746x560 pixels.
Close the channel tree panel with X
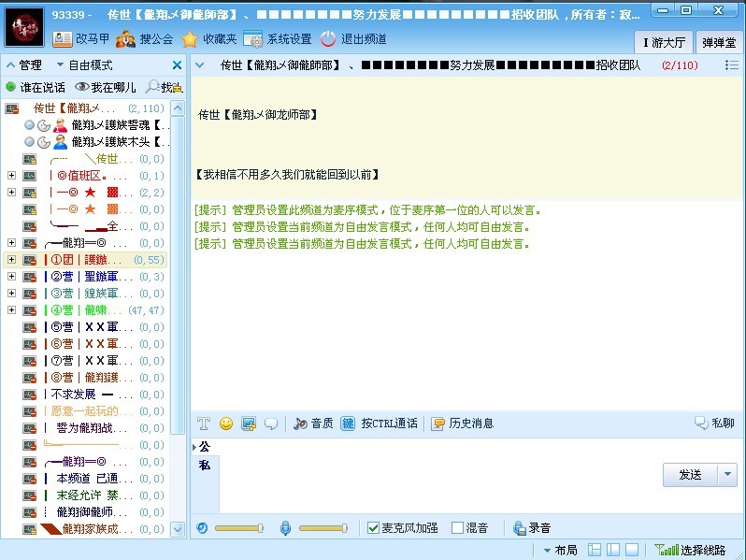[x=177, y=65]
